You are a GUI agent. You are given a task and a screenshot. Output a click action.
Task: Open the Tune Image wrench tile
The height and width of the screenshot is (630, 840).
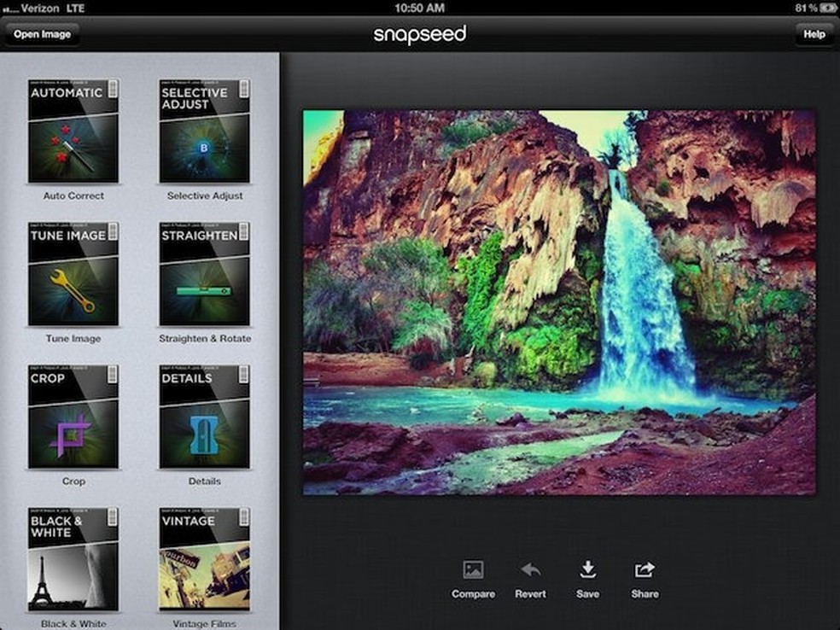click(73, 274)
